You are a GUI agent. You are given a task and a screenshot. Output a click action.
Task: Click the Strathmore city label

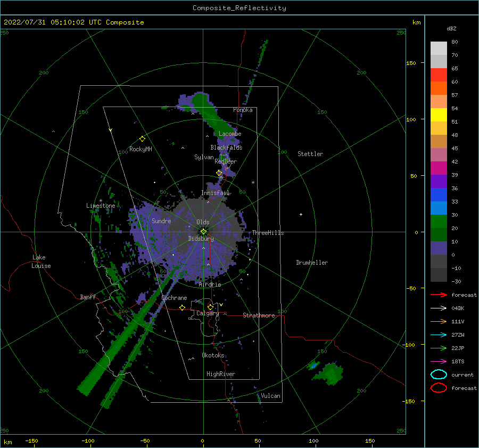tap(259, 315)
